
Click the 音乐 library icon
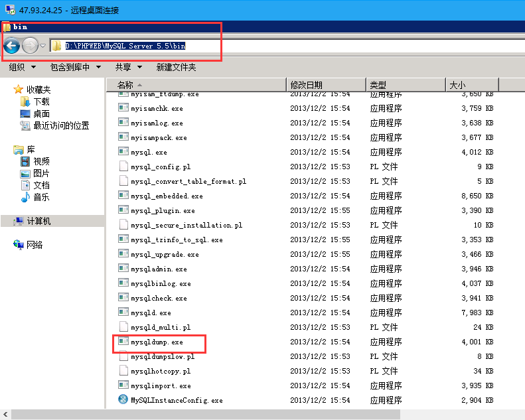click(x=25, y=197)
